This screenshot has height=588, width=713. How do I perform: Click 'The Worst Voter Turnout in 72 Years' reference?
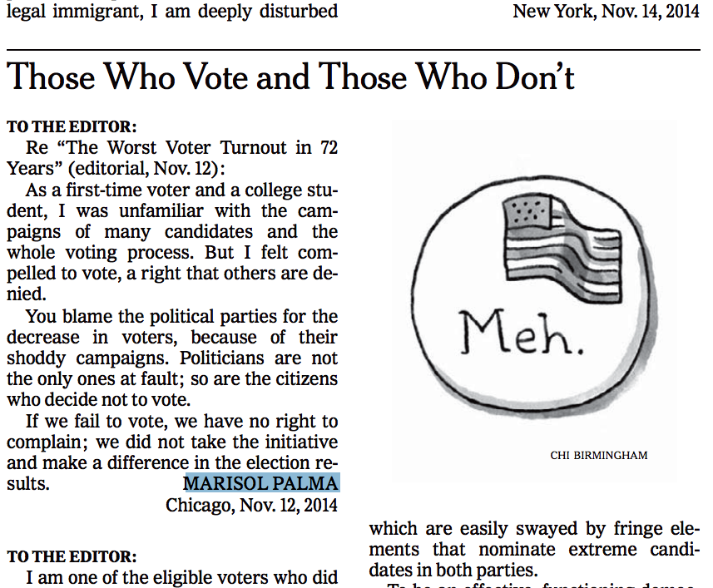tap(172, 158)
